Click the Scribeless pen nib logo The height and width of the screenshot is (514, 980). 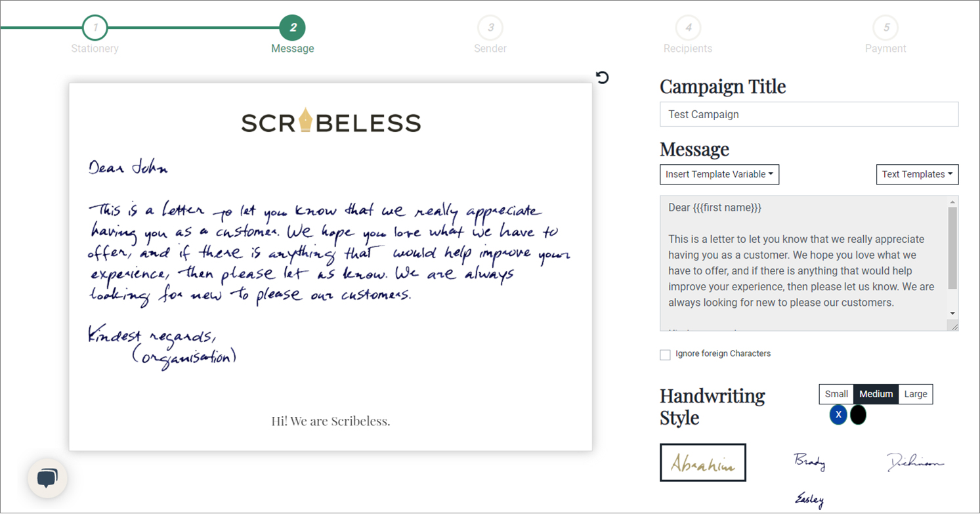click(x=306, y=119)
